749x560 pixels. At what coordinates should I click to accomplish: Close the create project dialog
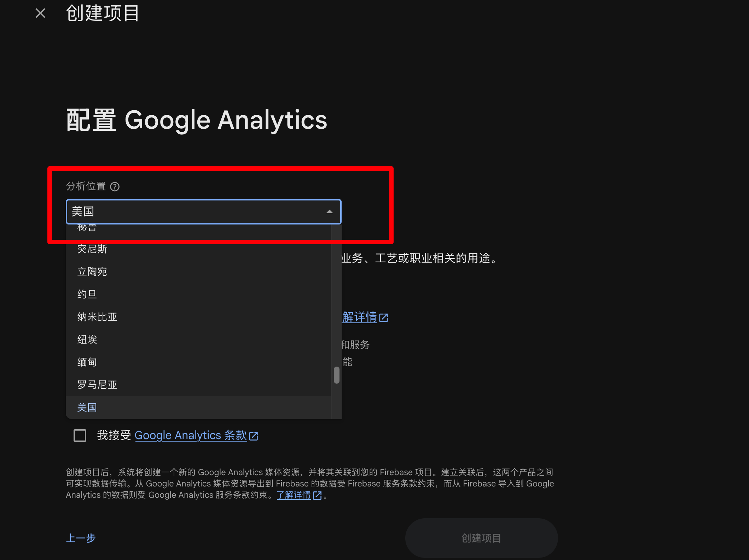coord(40,13)
